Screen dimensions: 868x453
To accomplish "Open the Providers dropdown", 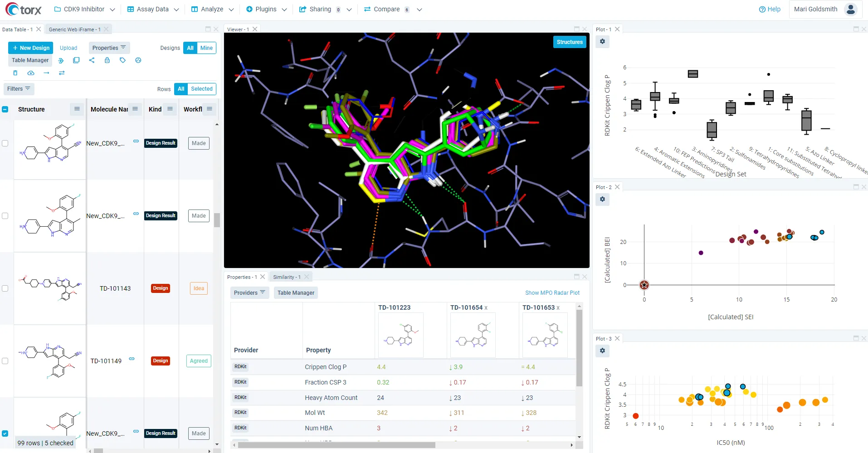I will [249, 293].
